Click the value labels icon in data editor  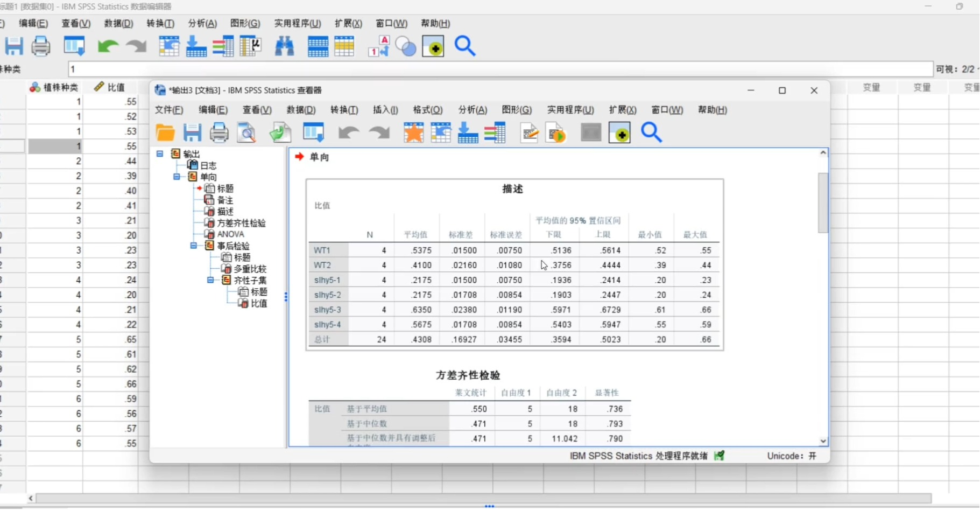coord(378,47)
